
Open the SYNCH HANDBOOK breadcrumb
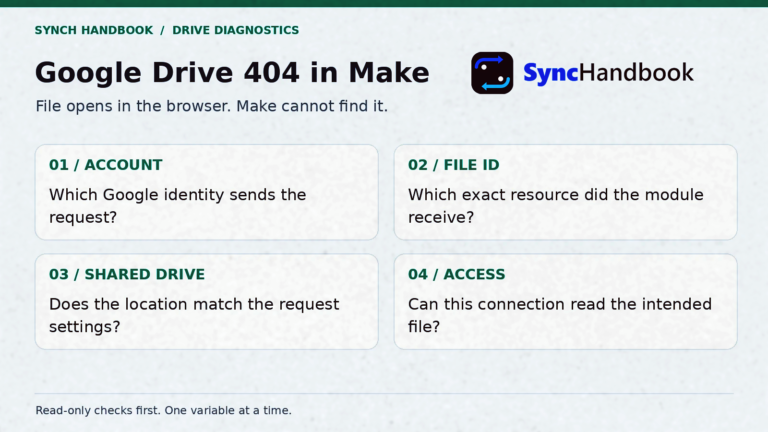tap(94, 30)
